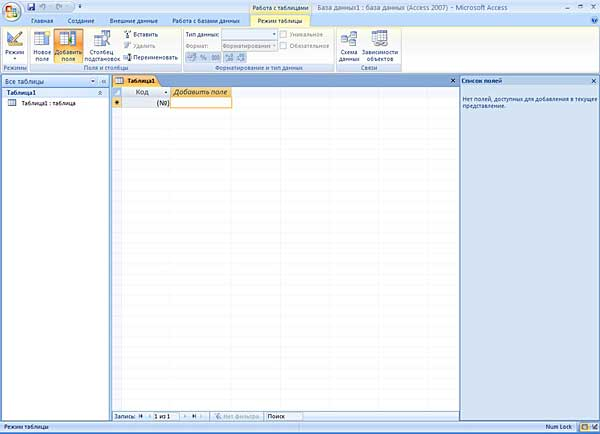Click the current record number field

(x=166, y=416)
